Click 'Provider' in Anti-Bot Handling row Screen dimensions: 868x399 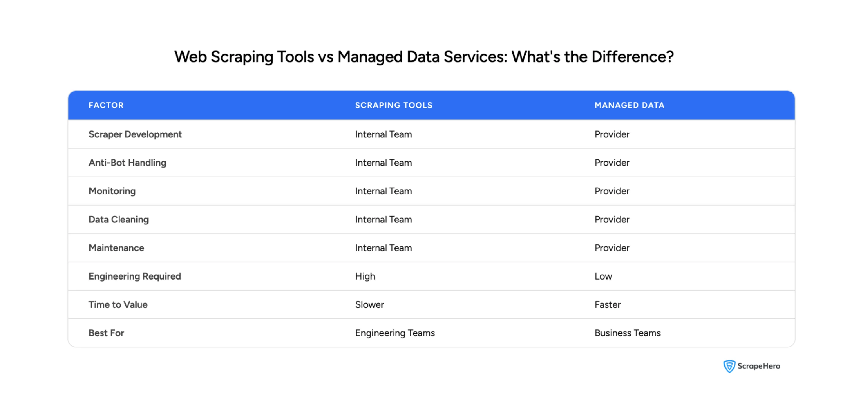point(612,163)
